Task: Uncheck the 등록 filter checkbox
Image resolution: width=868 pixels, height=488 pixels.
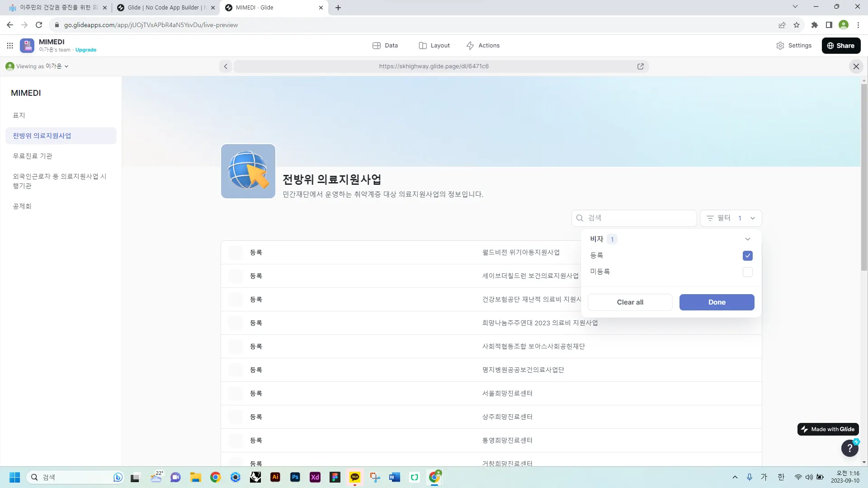Action: tap(747, 256)
